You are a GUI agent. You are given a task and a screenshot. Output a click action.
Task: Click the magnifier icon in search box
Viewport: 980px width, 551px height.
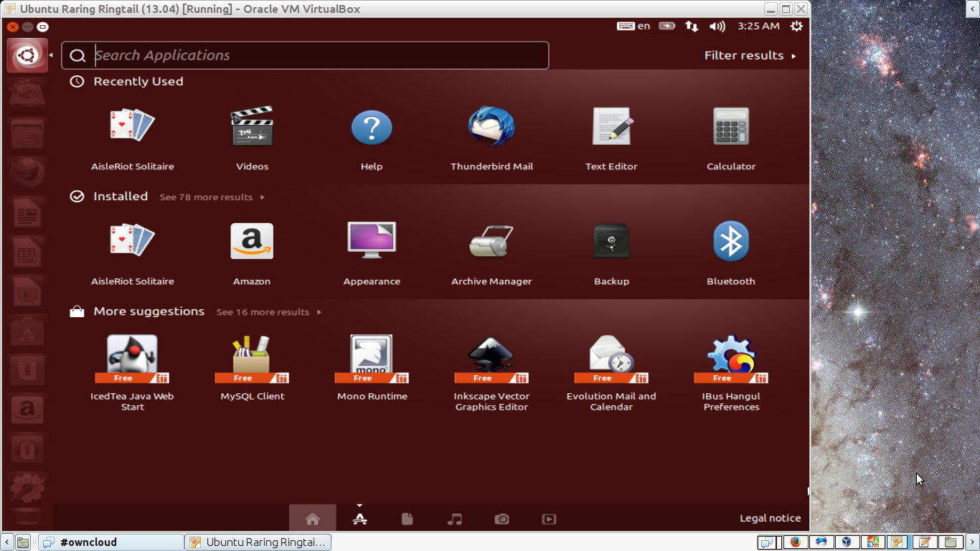point(78,56)
